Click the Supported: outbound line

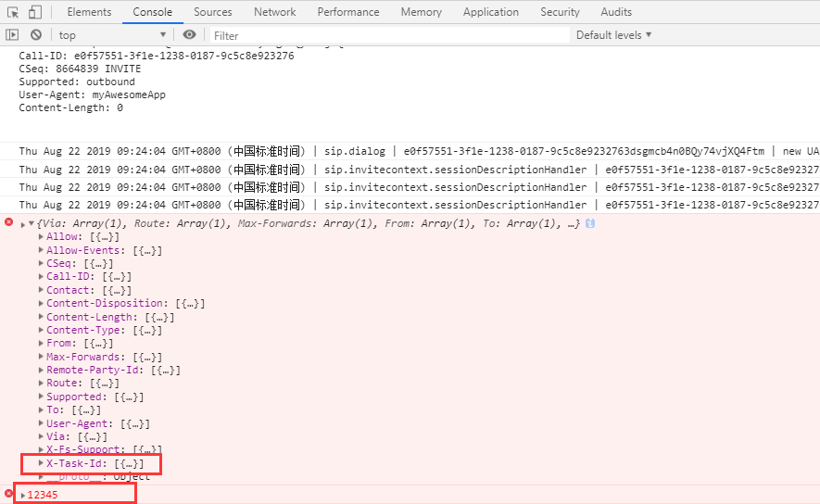click(x=77, y=82)
